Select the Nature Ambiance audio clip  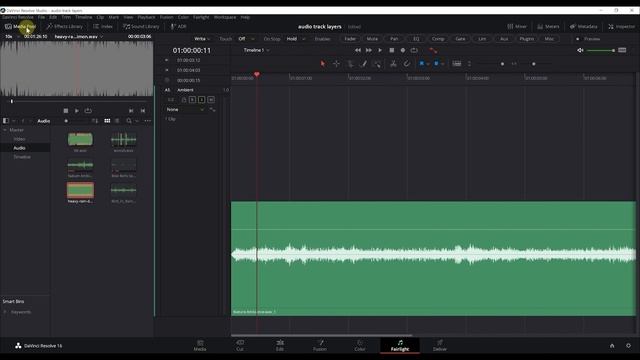click(x=433, y=258)
